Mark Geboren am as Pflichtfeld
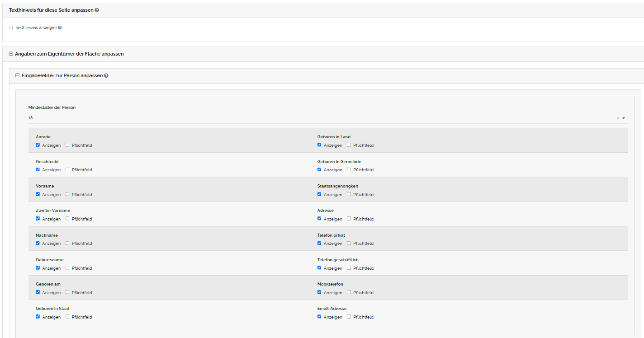The image size is (644, 338). point(67,292)
